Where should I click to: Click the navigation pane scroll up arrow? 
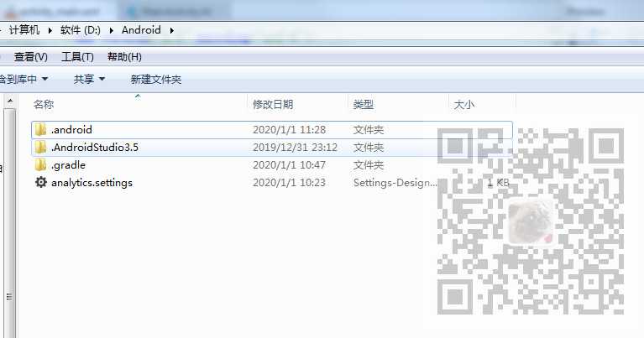tap(10, 101)
